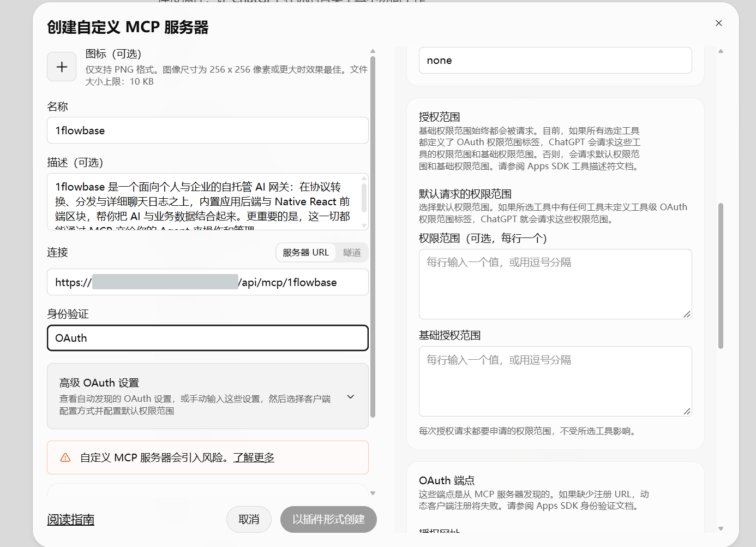
Task: Click the left form panel scrollbar thumb
Action: coord(373,236)
